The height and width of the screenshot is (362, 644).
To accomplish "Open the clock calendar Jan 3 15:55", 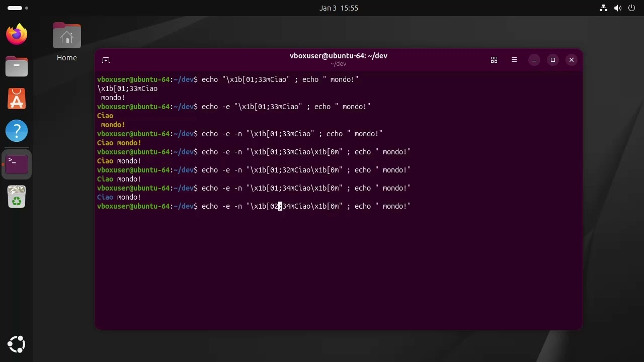I will [x=339, y=8].
